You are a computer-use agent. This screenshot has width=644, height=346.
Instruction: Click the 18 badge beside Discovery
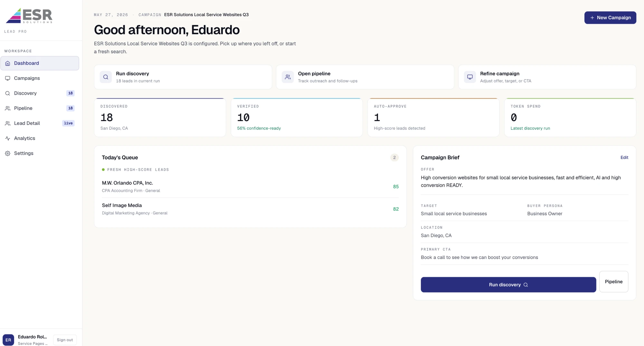click(71, 93)
